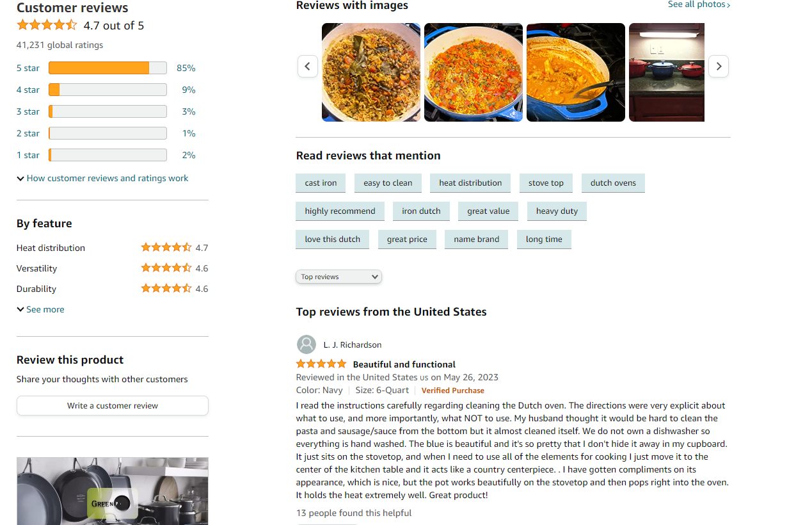This screenshot has width=812, height=525.
Task: Click L. J. Richardson's profile avatar
Action: point(306,344)
